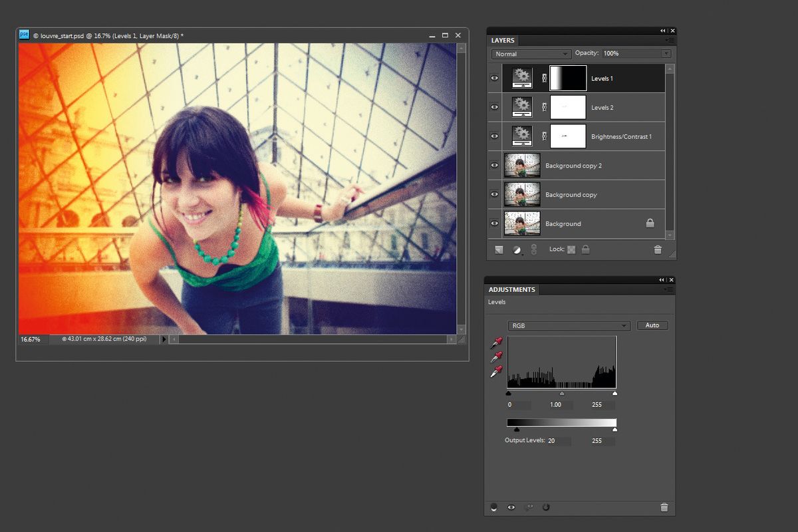The image size is (798, 532).
Task: Expand the Opacity dropdown arrow
Action: (x=665, y=53)
